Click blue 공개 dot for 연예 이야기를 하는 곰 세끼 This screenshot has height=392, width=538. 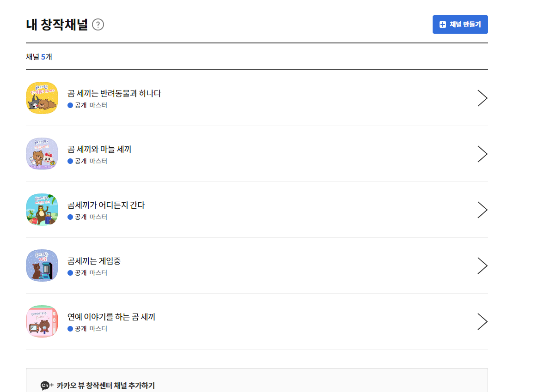[x=70, y=329]
